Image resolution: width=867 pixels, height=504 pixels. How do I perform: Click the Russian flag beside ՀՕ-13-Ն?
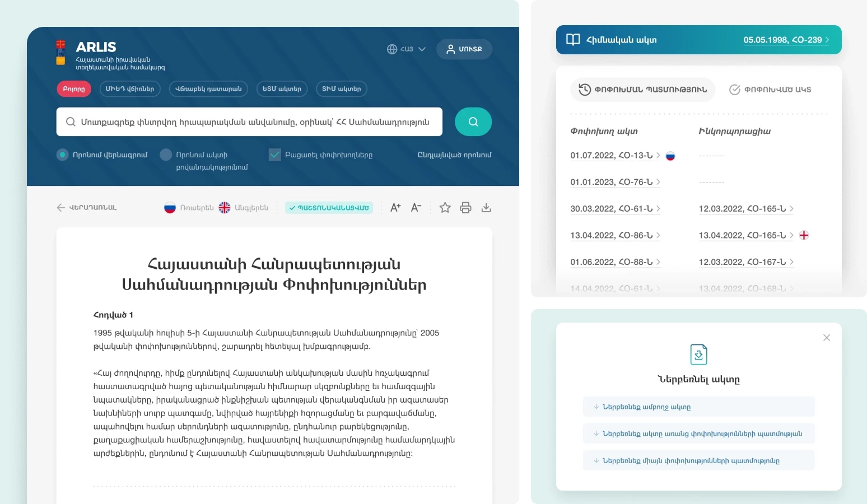pos(670,156)
